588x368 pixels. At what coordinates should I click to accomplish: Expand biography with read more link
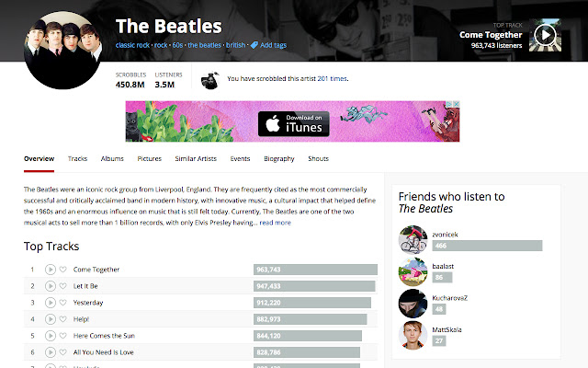click(x=276, y=223)
